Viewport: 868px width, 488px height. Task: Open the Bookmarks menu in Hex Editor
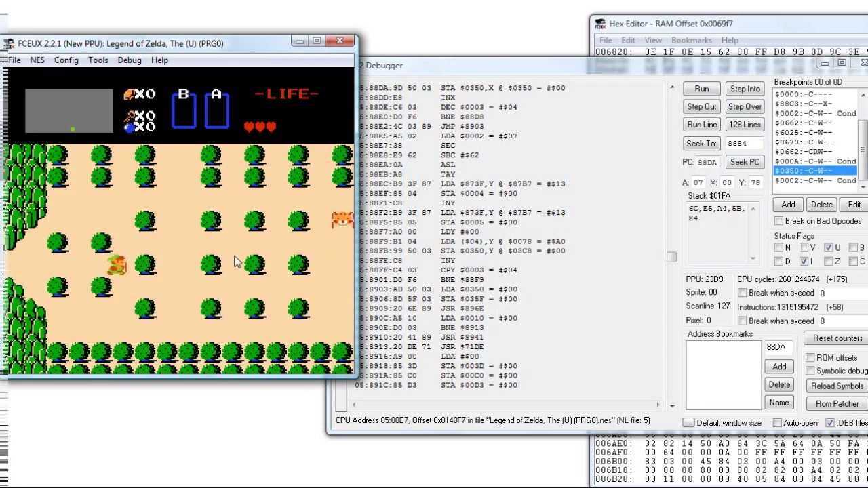[x=691, y=41]
